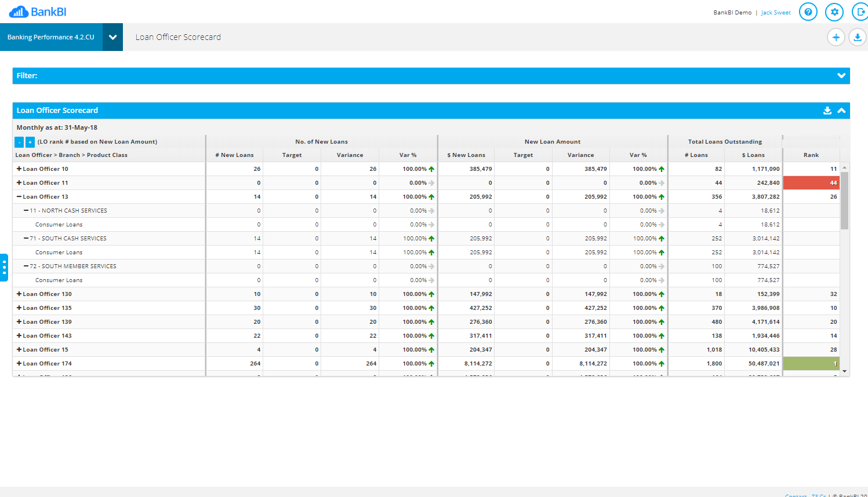868x497 pixels.
Task: Click the Loan Officer Scorecard page title
Action: 178,37
